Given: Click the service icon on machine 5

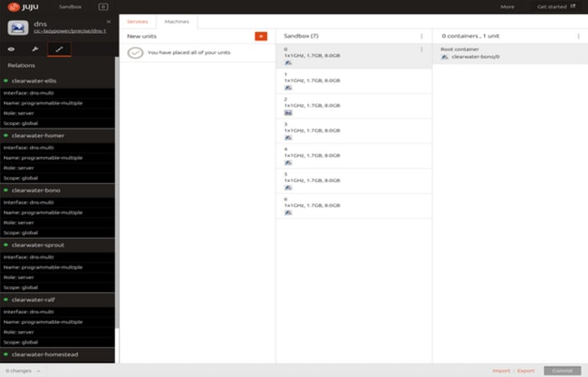Looking at the screenshot, I should click(288, 188).
